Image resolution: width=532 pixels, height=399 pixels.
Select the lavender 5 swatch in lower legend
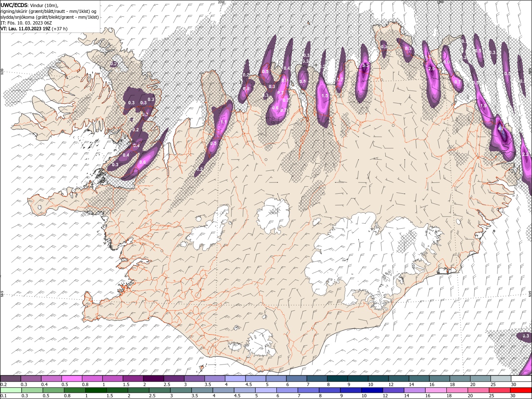[266, 390]
